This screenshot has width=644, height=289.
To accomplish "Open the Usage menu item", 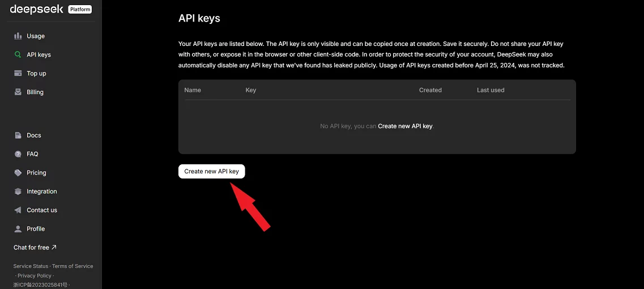I will tap(29, 36).
